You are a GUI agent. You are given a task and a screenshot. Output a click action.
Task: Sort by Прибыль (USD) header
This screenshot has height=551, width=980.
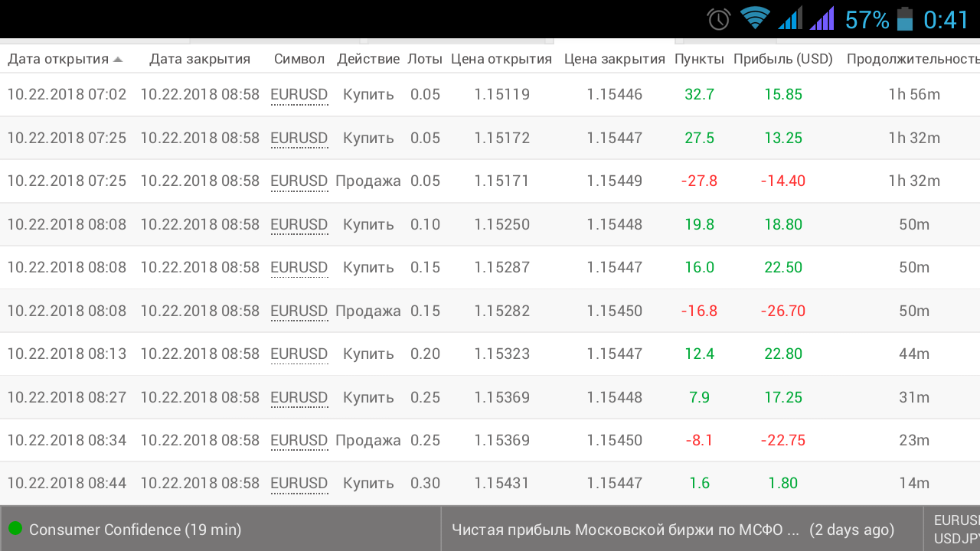(x=783, y=59)
